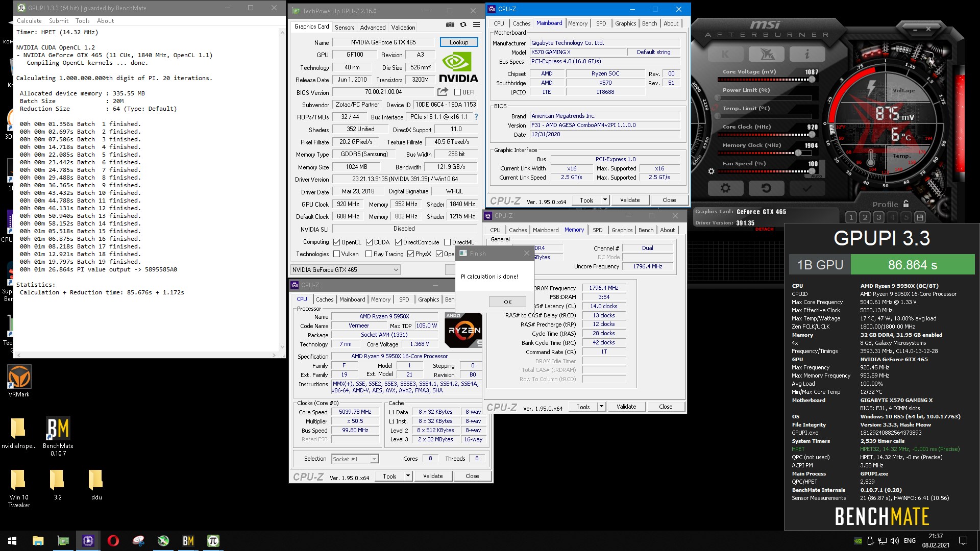Toggle the CUDA checkbox
980x551 pixels.
(x=369, y=242)
